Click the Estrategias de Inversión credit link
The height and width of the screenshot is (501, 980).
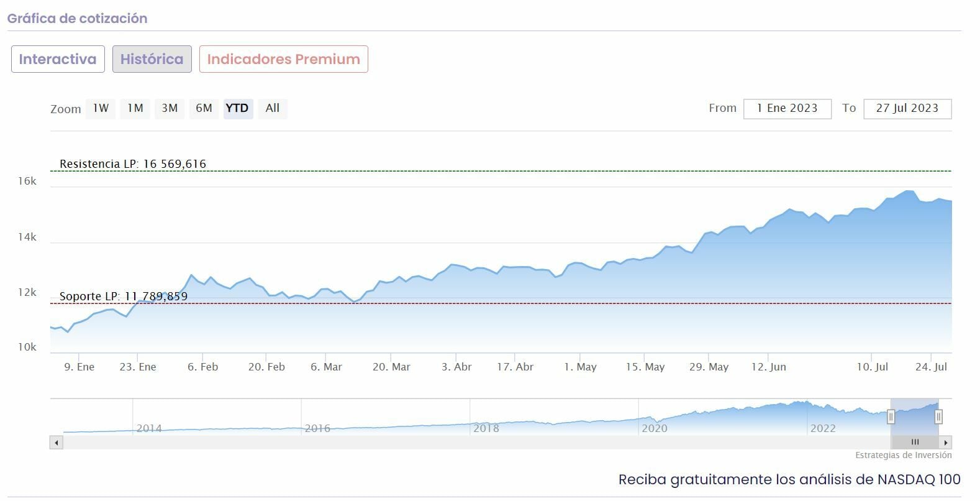903,455
